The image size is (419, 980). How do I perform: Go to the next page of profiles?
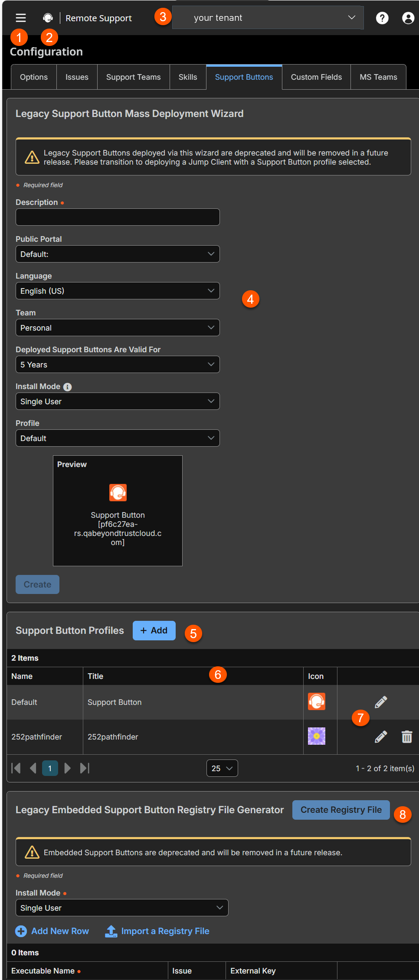(67, 768)
